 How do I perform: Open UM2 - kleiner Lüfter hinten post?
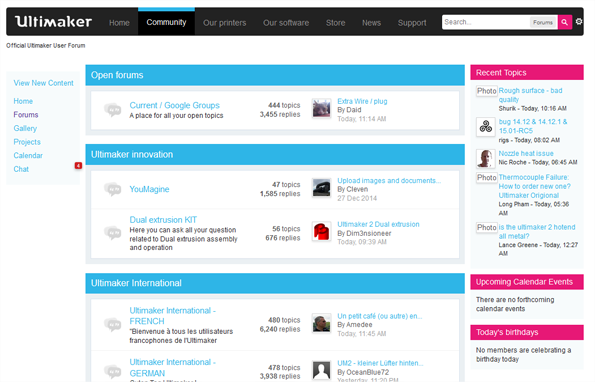tap(380, 363)
